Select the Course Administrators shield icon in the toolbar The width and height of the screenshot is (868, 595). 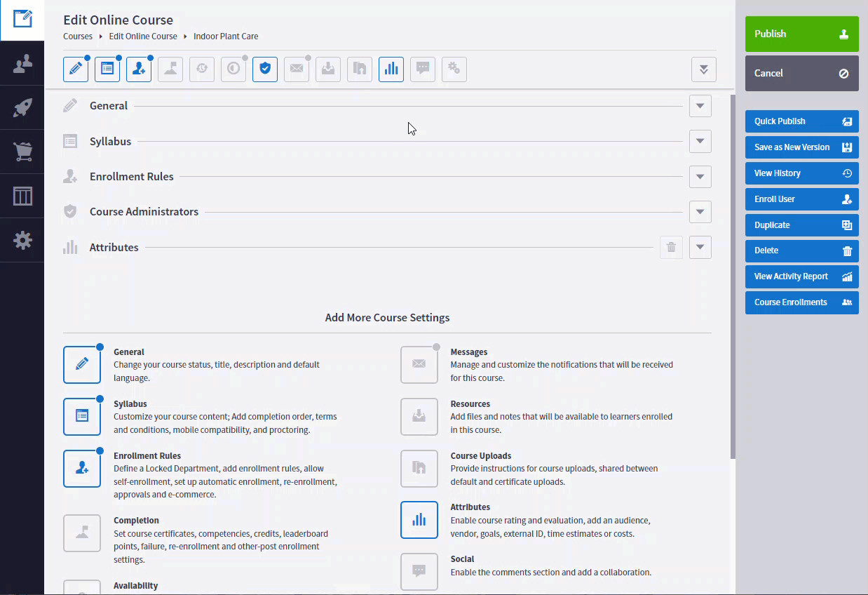[265, 69]
